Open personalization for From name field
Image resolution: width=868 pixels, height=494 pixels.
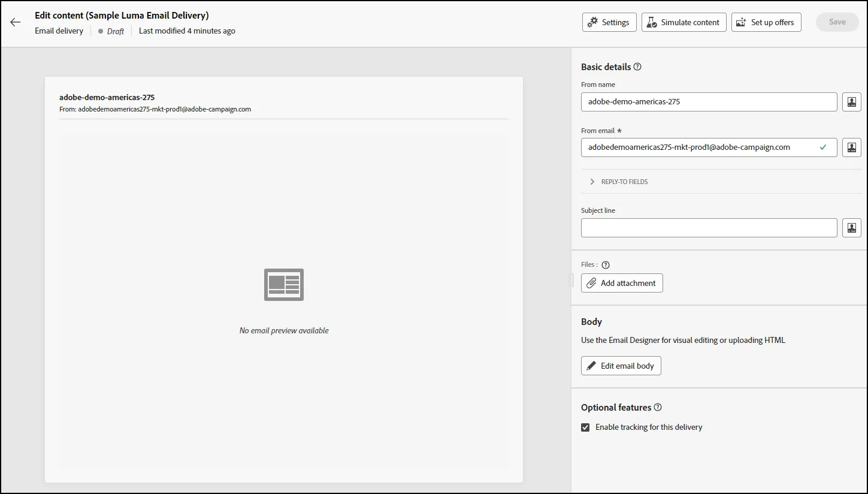pos(851,102)
